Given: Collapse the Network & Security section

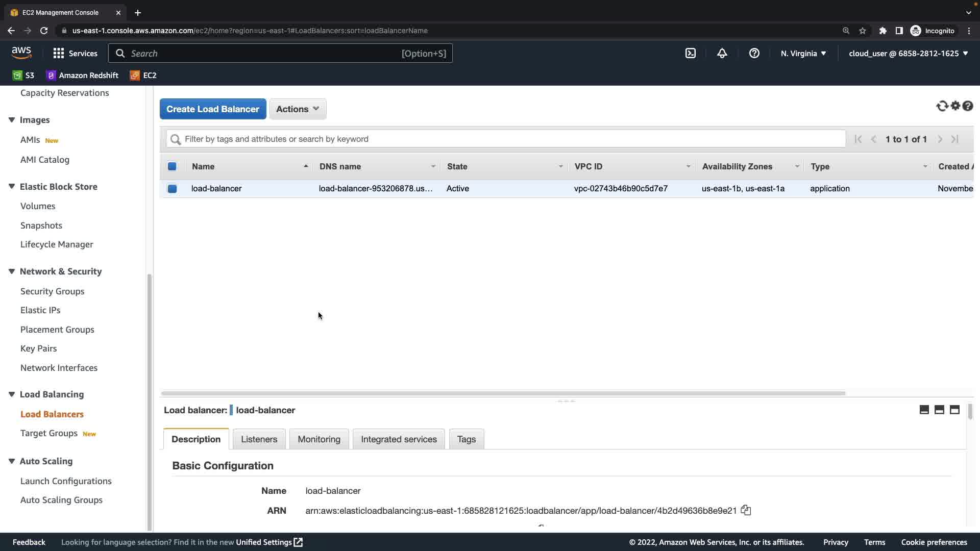Looking at the screenshot, I should [12, 271].
